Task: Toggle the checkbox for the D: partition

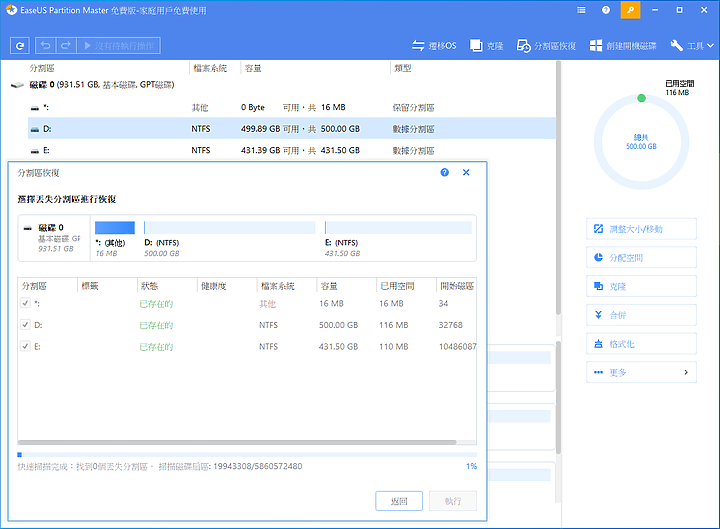Action: 25,325
